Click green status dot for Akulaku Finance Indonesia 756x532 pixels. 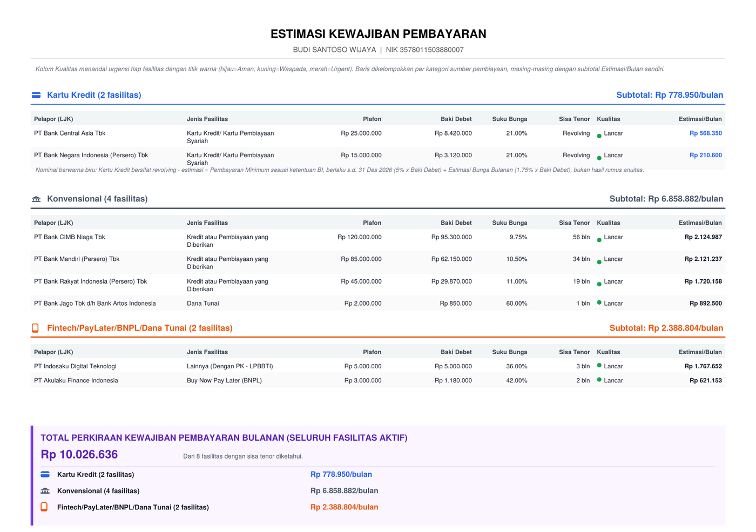(599, 380)
